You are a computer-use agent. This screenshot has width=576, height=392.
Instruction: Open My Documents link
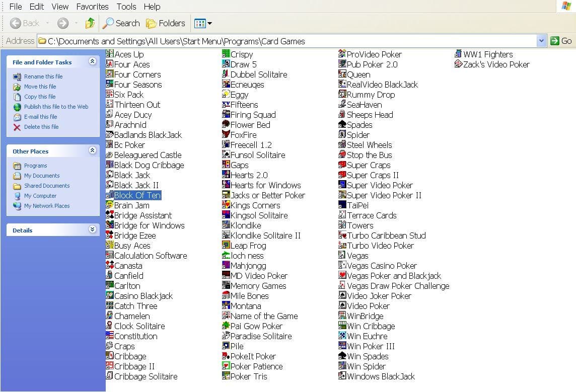click(42, 176)
